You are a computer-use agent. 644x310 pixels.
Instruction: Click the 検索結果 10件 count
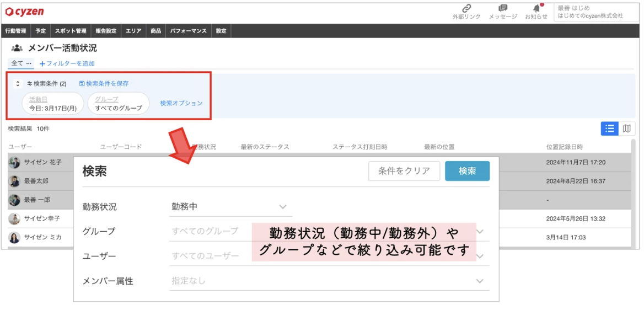pyautogui.click(x=28, y=129)
